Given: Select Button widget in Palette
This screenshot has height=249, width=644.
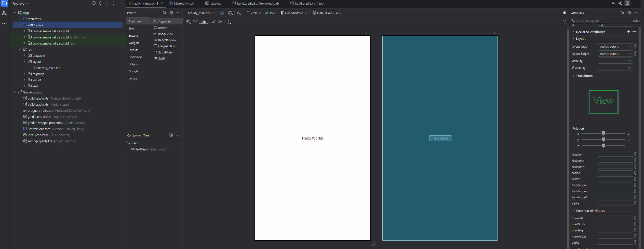Looking at the screenshot, I should click(x=167, y=28).
